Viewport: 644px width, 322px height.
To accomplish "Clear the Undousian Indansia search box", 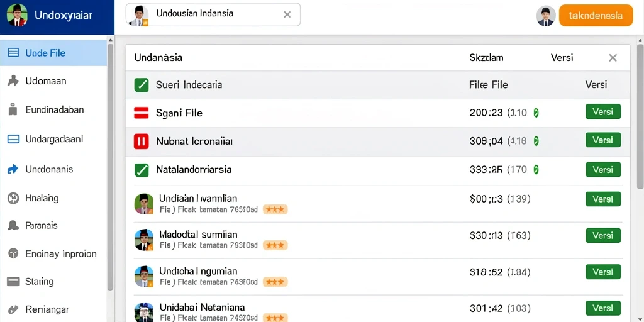I will pos(287,15).
